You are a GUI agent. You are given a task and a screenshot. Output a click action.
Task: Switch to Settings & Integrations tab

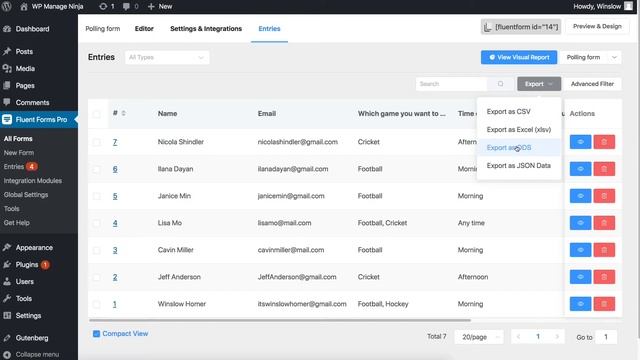pyautogui.click(x=206, y=29)
